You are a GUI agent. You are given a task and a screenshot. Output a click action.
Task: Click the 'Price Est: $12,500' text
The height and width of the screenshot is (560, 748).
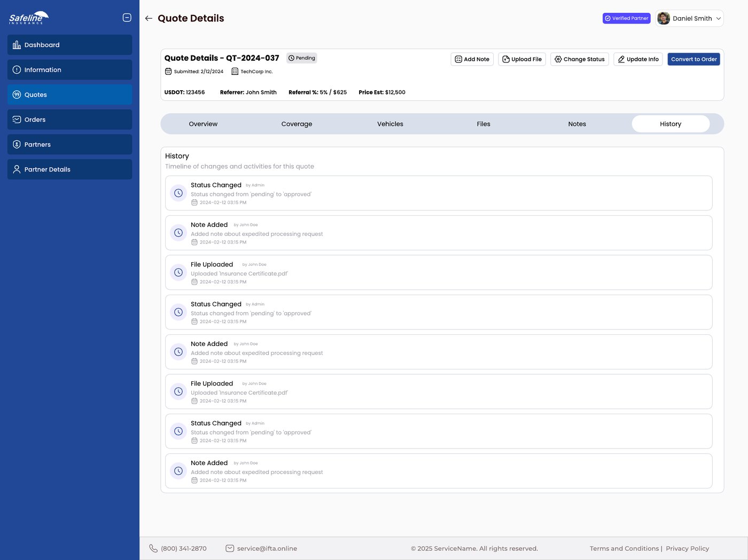pyautogui.click(x=382, y=92)
